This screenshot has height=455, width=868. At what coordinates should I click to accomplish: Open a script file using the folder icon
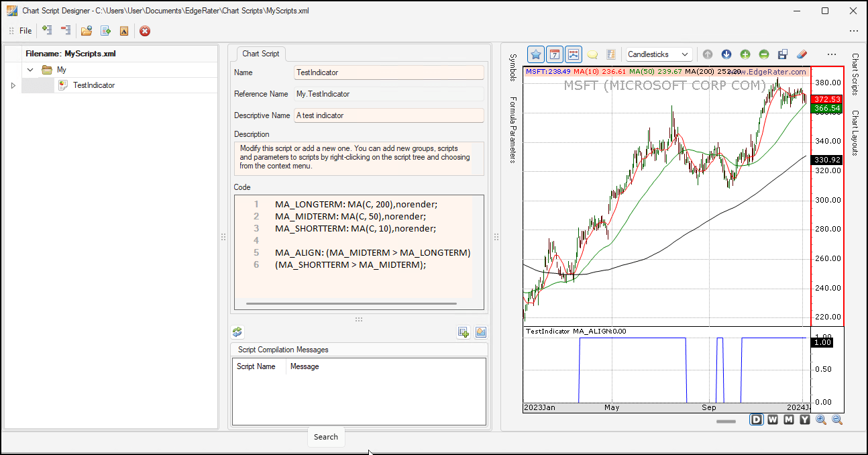85,31
